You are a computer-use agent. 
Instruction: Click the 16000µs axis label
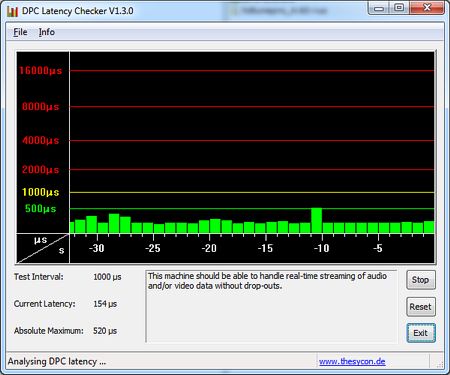point(40,71)
